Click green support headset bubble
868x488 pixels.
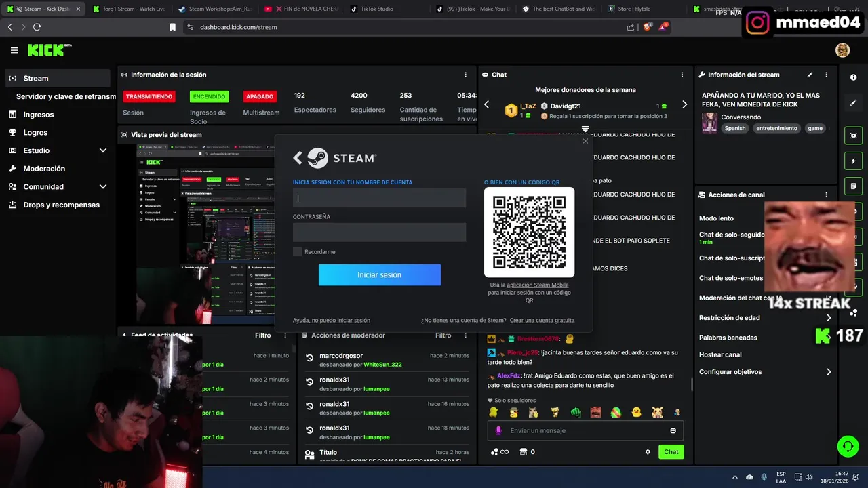[x=848, y=446]
